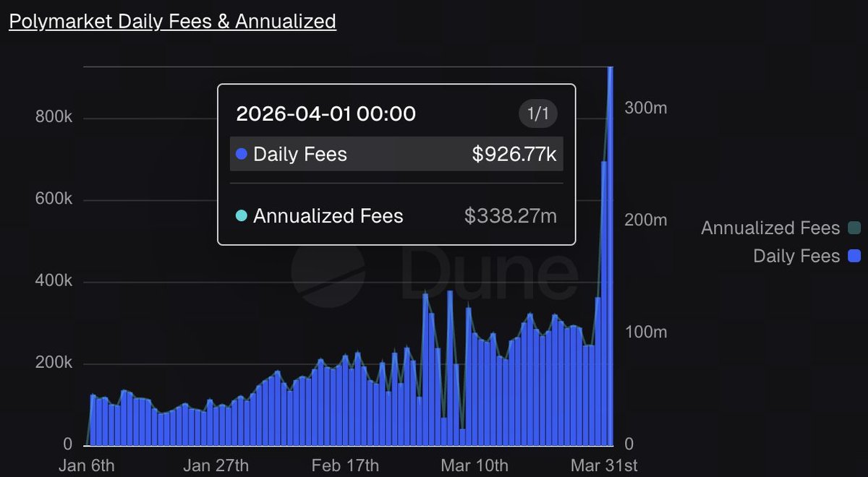Select the Daily Fees row in tooltip

point(396,154)
